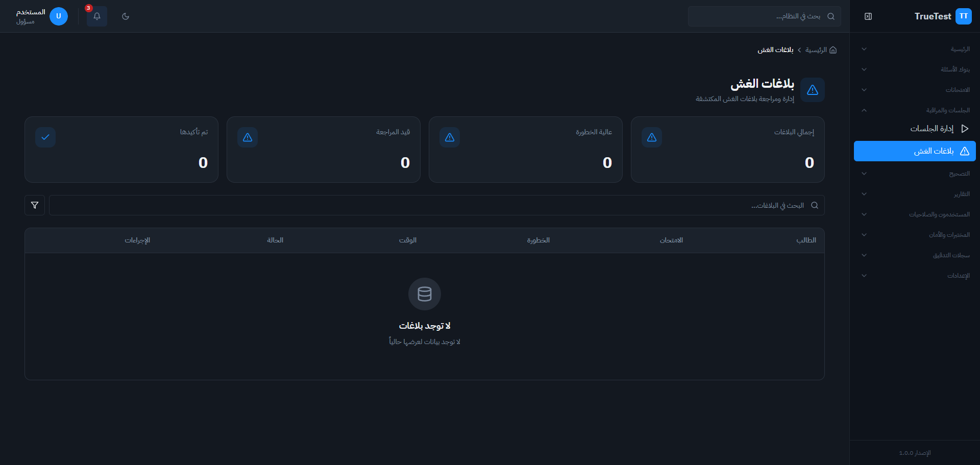Screen dimensions: 980x465
Task: Click الوقت column header
Action: [408, 240]
